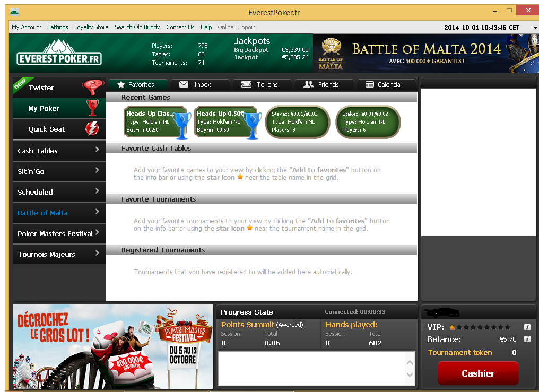This screenshot has width=539, height=392.
Task: Expand the Sit'n'Go section arrow
Action: 97,170
